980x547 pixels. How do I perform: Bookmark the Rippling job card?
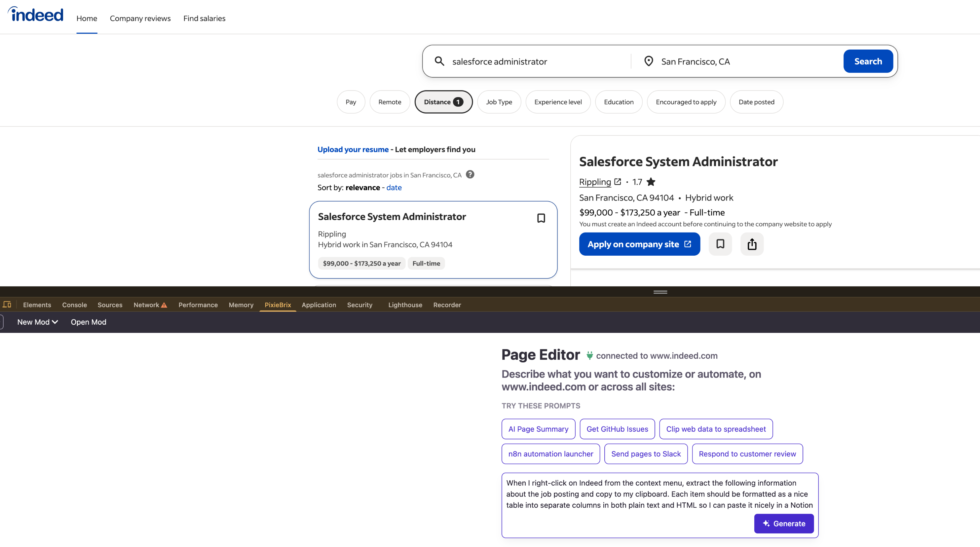(x=541, y=218)
